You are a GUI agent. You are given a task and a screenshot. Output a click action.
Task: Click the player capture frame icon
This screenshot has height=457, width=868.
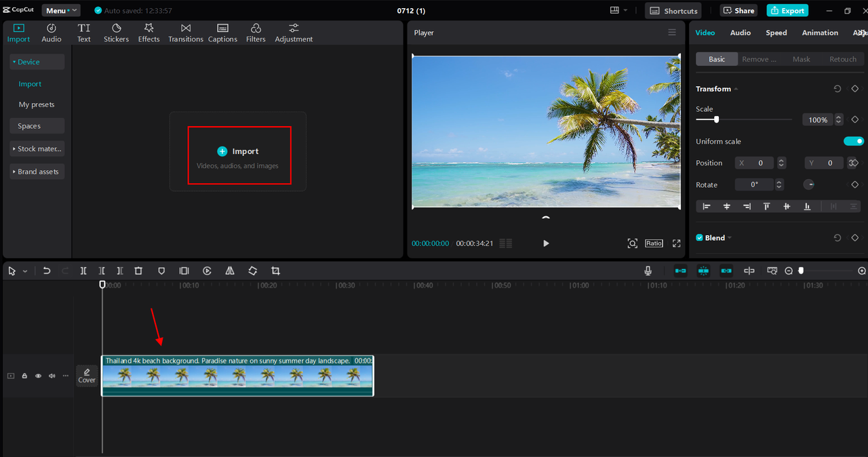coord(632,243)
